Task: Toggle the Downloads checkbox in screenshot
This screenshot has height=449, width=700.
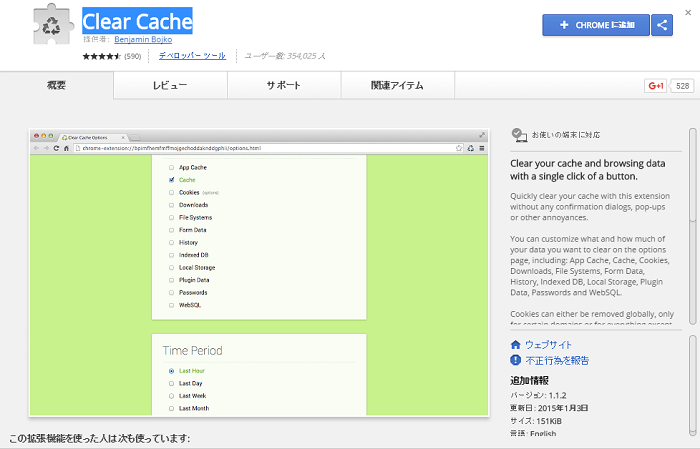Action: [171, 205]
